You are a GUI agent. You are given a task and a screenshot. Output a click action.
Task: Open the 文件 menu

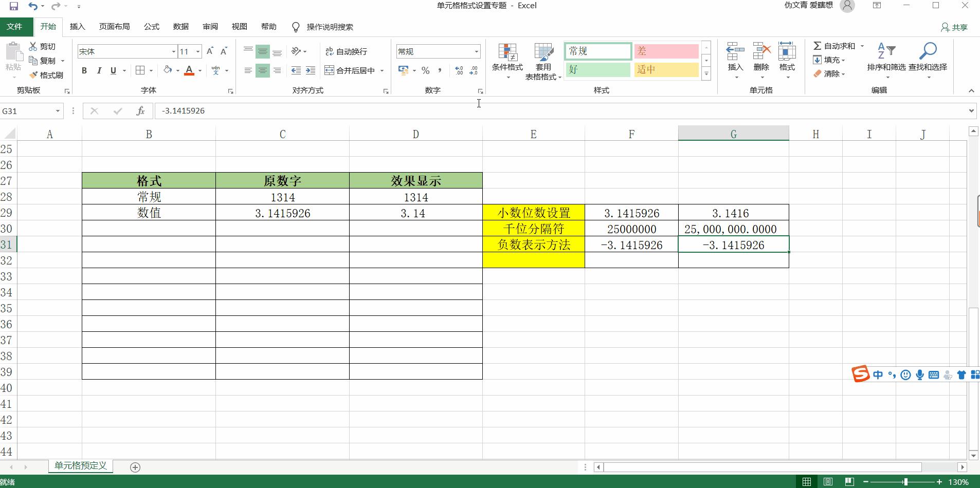15,27
